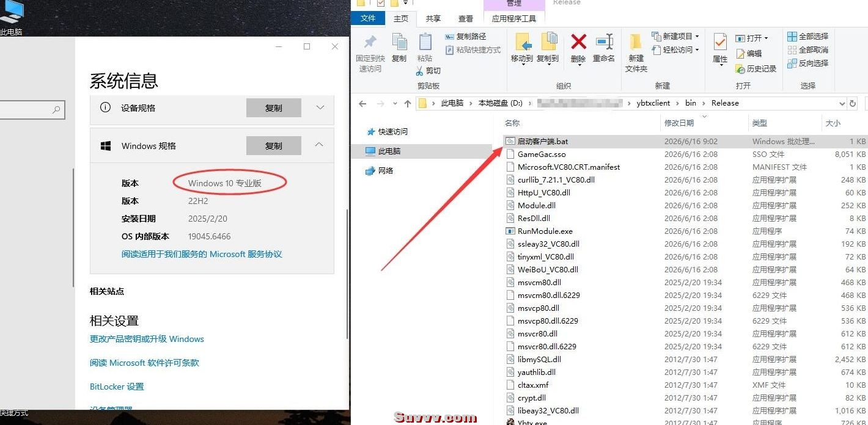Viewport: 868px width, 425px height.
Task: Click the Back navigation arrow in Explorer
Action: [363, 103]
